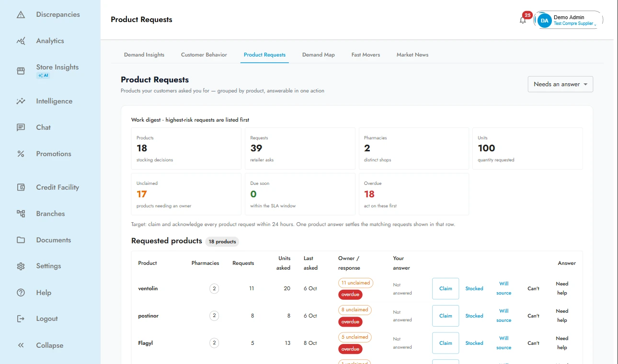Click the postinor product name
Viewport: 618px width, 364px height.
tap(149, 316)
